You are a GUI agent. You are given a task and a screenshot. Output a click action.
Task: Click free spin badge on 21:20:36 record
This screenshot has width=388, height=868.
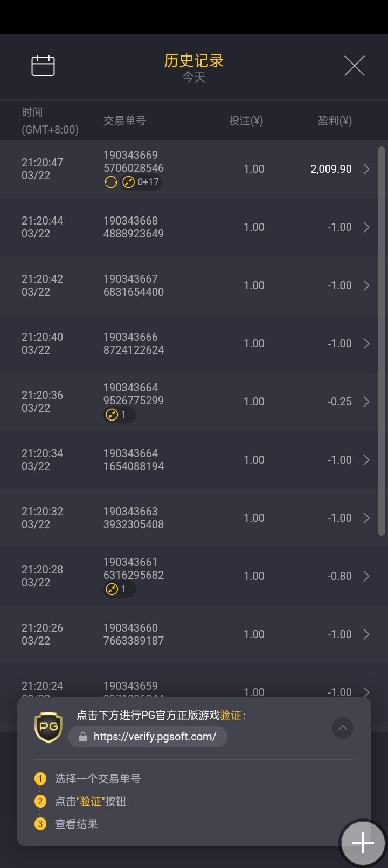click(119, 415)
